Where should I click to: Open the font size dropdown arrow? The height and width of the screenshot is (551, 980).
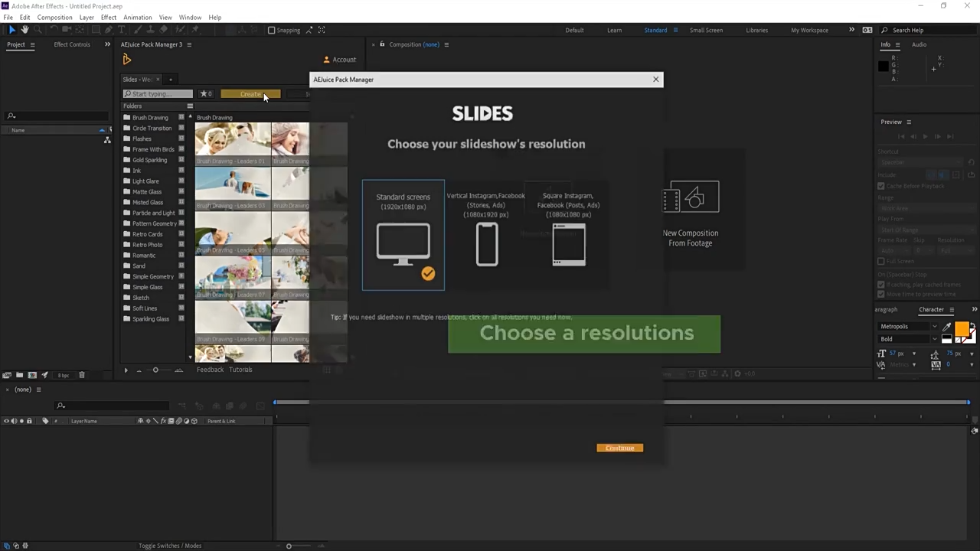913,354
